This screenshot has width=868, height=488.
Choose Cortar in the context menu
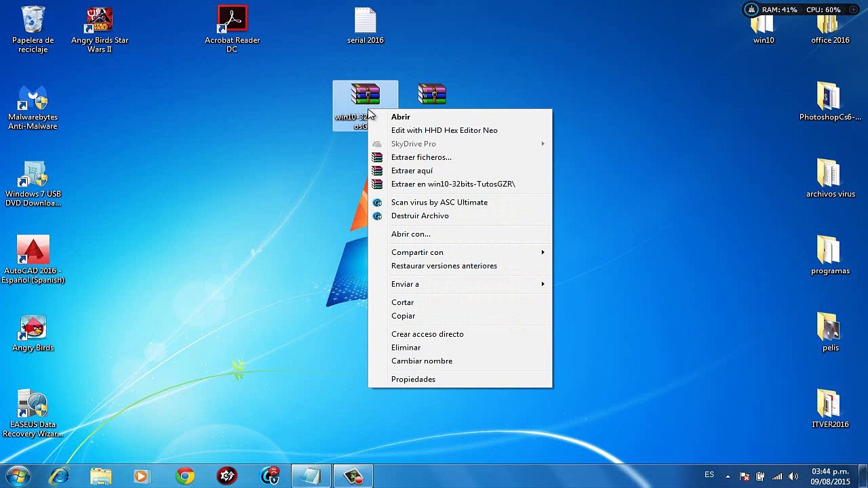[x=460, y=302]
